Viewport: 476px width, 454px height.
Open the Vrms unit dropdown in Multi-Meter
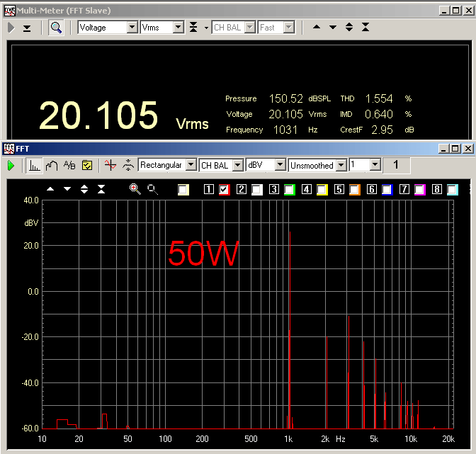(x=178, y=28)
